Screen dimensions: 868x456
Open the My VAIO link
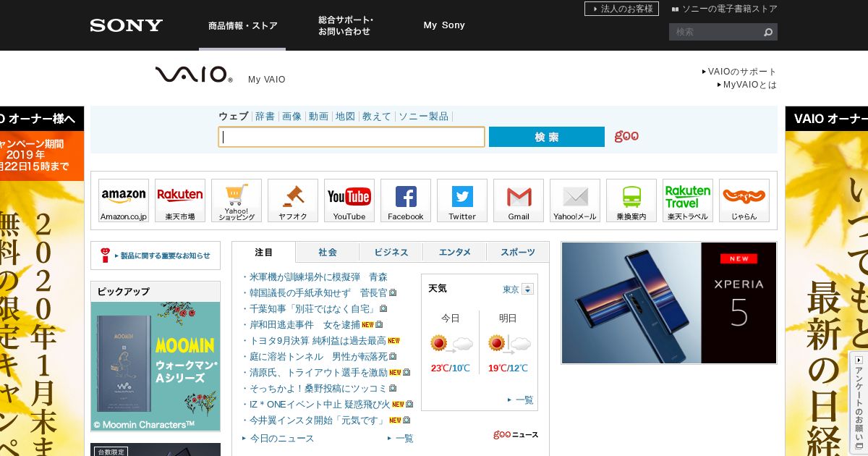[267, 80]
